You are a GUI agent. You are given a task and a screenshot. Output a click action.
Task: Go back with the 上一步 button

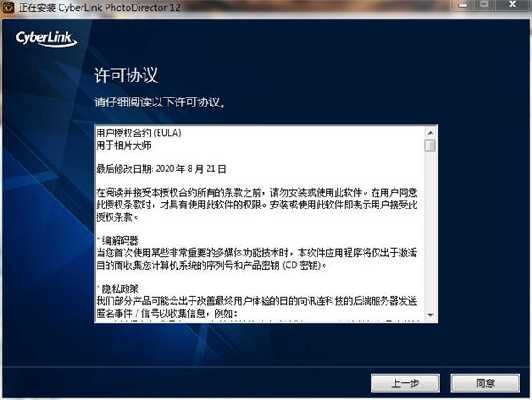405,383
